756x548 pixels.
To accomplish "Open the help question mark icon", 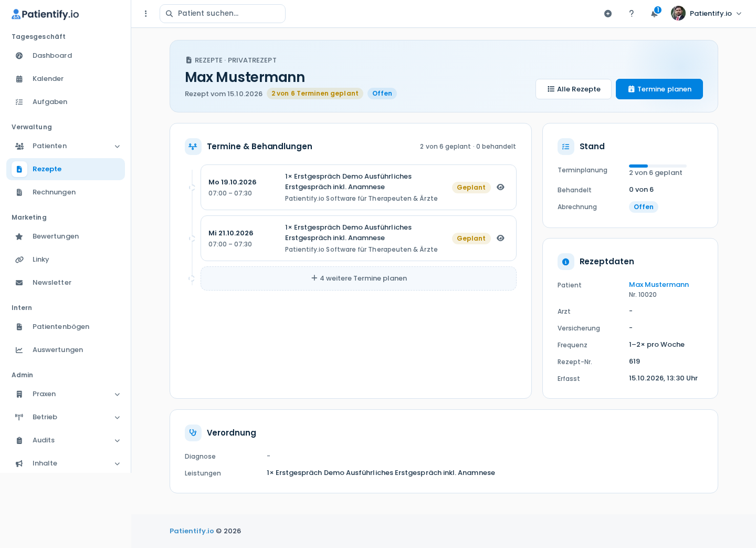I will 632,14.
